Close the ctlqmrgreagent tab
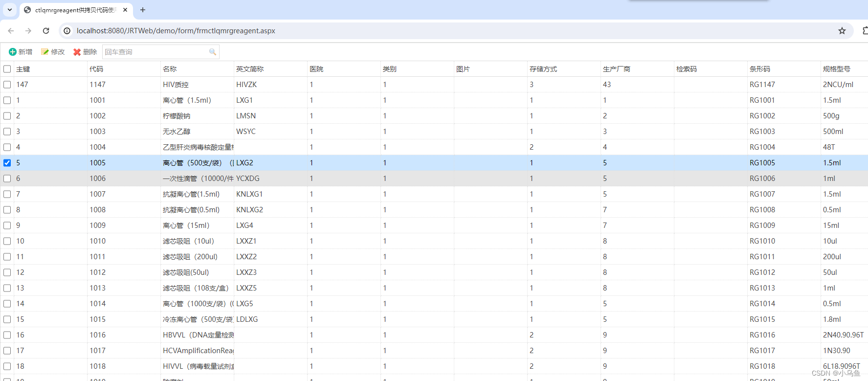Screen dimensions: 868x381 tap(125, 10)
